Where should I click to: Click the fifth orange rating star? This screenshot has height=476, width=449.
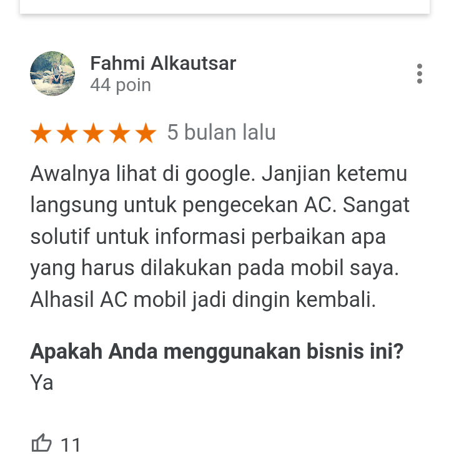click(146, 133)
